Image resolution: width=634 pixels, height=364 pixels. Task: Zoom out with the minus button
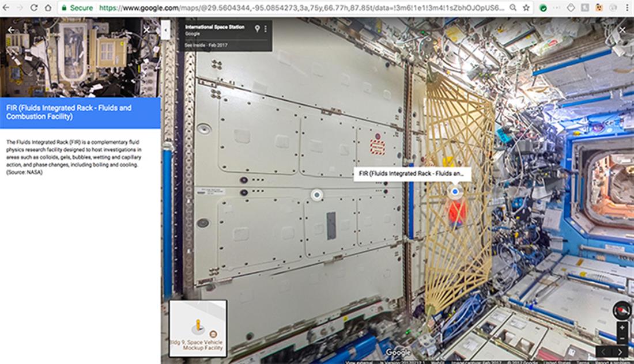(x=621, y=338)
